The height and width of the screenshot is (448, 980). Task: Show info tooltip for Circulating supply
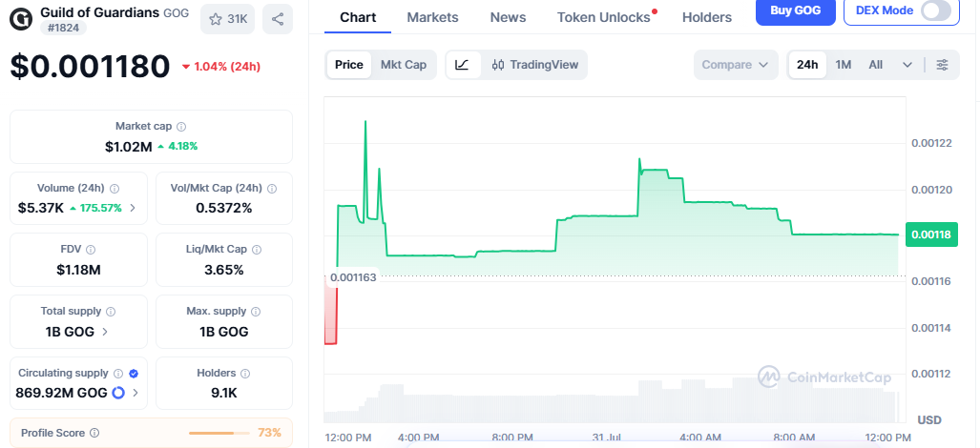pos(118,374)
